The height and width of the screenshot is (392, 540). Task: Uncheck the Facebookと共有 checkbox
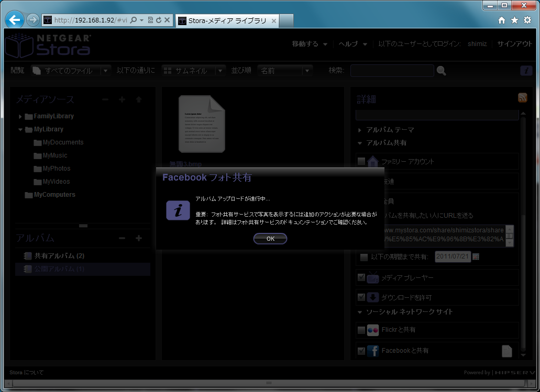[x=361, y=351]
